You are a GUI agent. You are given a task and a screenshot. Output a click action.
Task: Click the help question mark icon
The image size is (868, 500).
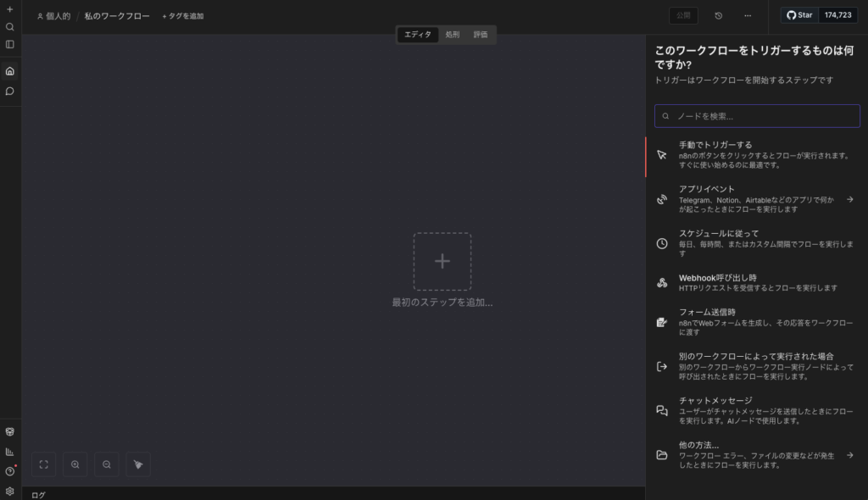pos(10,471)
